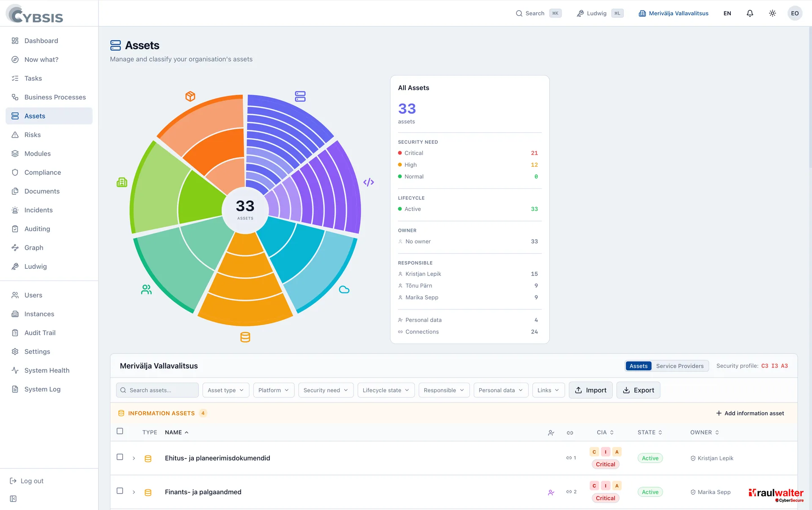Click the server icon above the chart
812x510 pixels.
[x=300, y=96]
